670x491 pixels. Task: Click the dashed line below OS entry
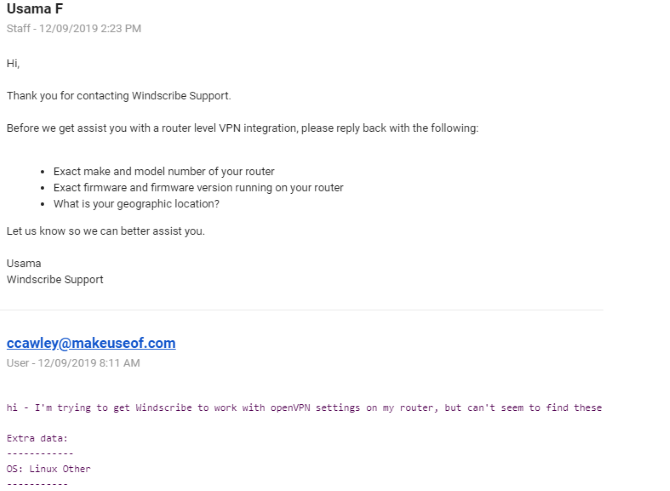click(37, 484)
